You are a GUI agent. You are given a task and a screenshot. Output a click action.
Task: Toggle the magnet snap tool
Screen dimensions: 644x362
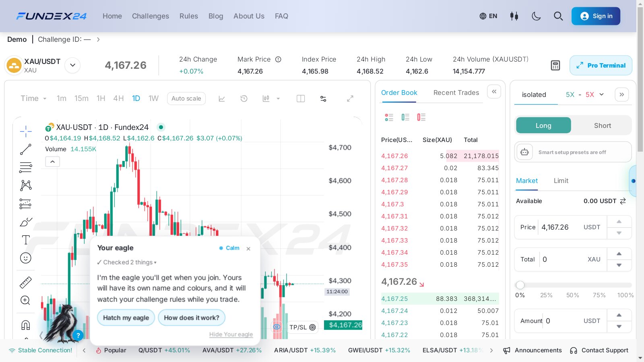pyautogui.click(x=26, y=325)
